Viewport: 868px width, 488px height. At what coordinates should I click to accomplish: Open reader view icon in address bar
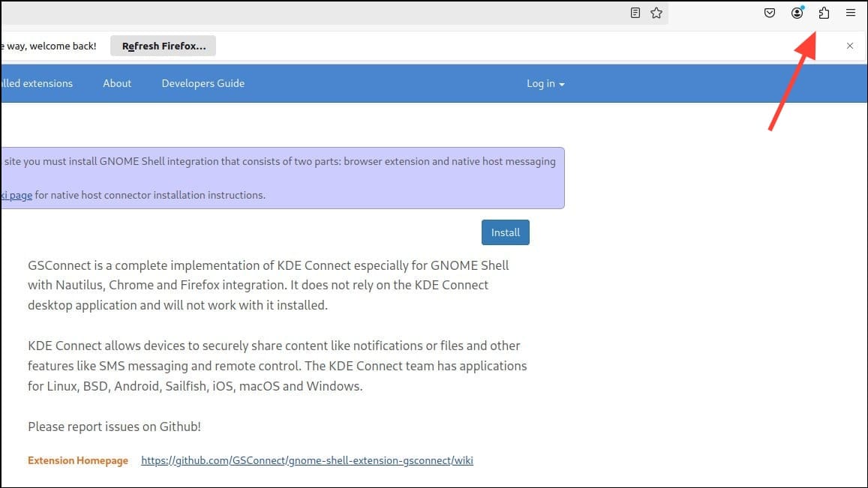pos(635,13)
